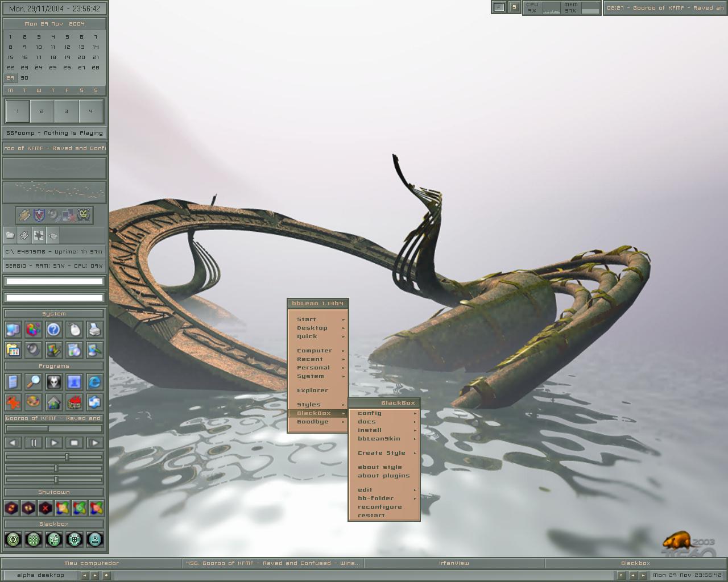This screenshot has width=728, height=582.
Task: Open the Internet Explorer icon in Programs
Action: tap(94, 382)
